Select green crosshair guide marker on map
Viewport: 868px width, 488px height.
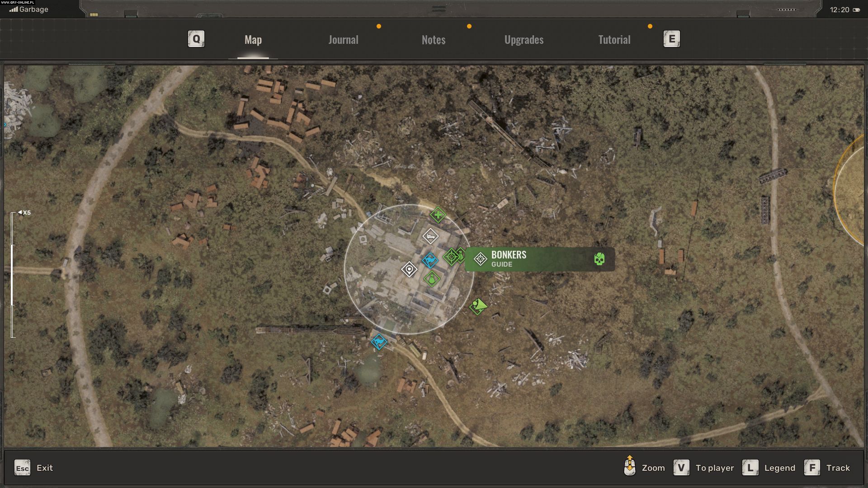coord(451,257)
